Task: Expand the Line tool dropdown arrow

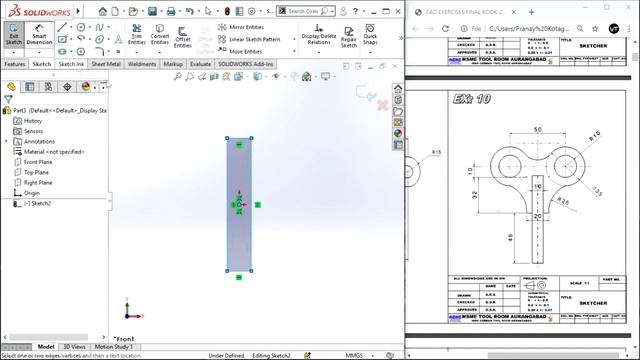Action: 71,27
